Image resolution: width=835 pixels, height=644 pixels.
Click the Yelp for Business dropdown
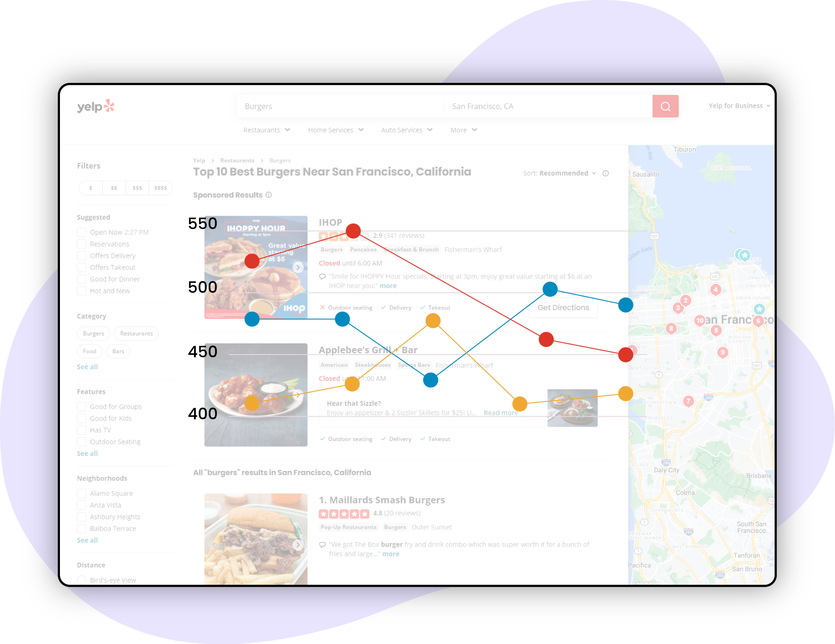(x=739, y=106)
